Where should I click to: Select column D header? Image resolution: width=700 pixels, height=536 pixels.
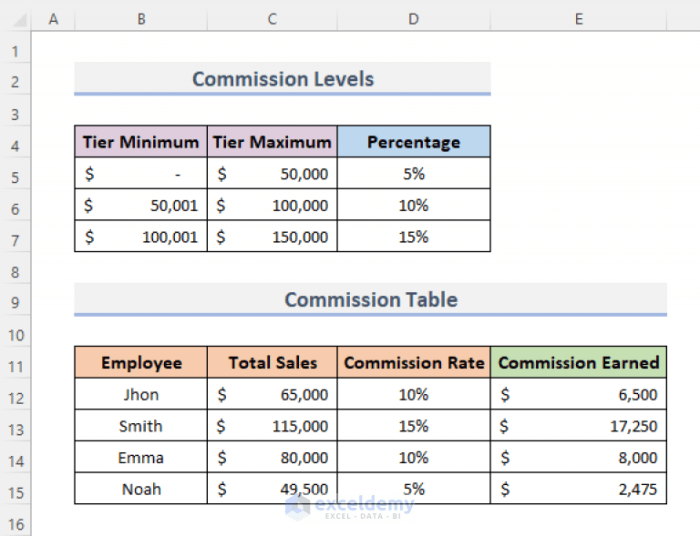(x=414, y=19)
